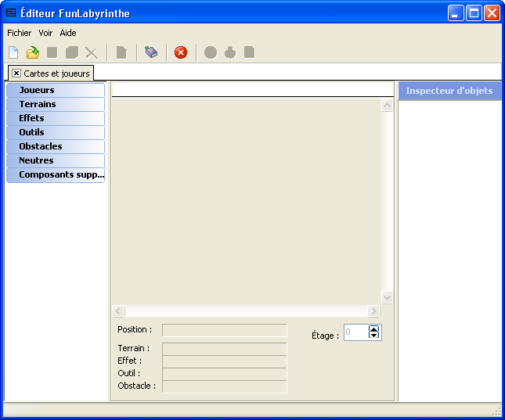Screen dimensions: 505x420
Task: Increase the Étage value with up arrow
Action: click(x=373, y=328)
